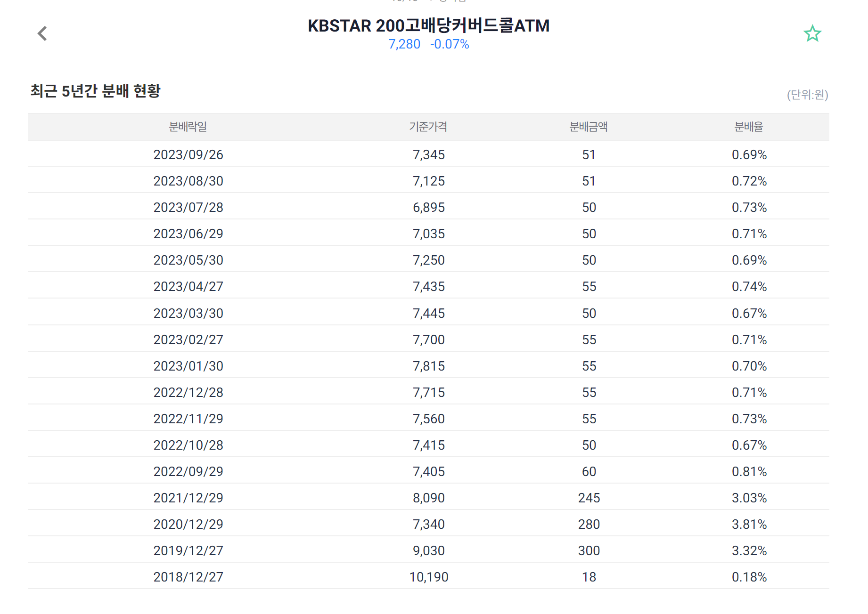Select the 2023/04/27 date cell
This screenshot has width=868, height=614.
(x=188, y=286)
